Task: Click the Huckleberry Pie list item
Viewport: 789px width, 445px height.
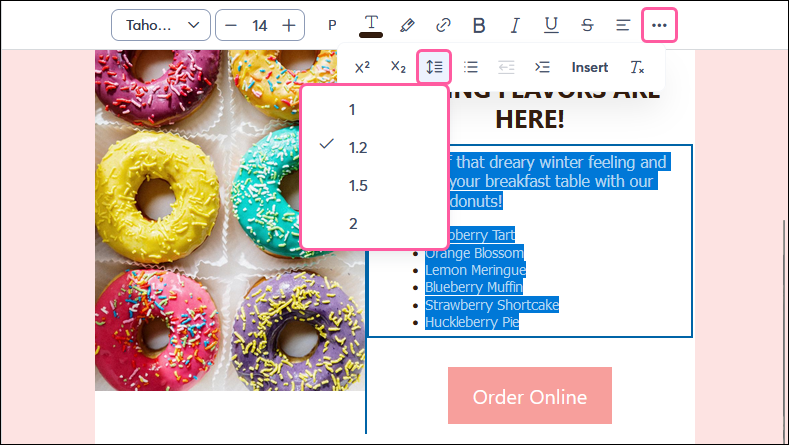Action: pos(471,322)
